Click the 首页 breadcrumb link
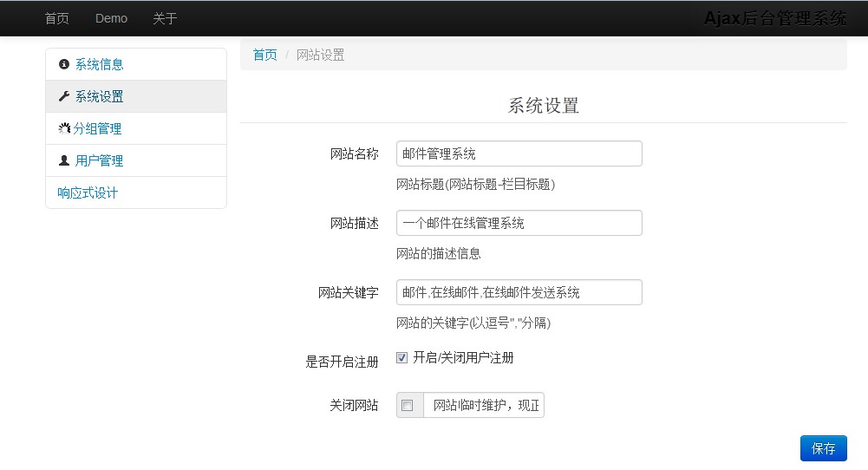The image size is (868, 470). click(x=264, y=55)
